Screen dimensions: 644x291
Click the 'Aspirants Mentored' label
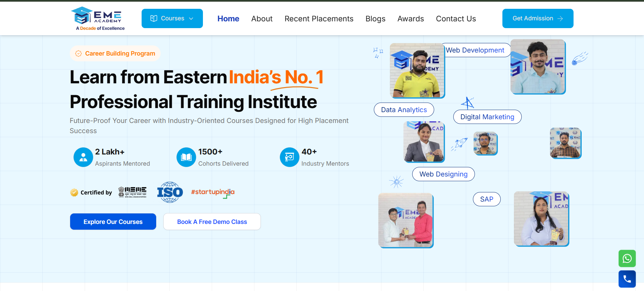(x=122, y=164)
